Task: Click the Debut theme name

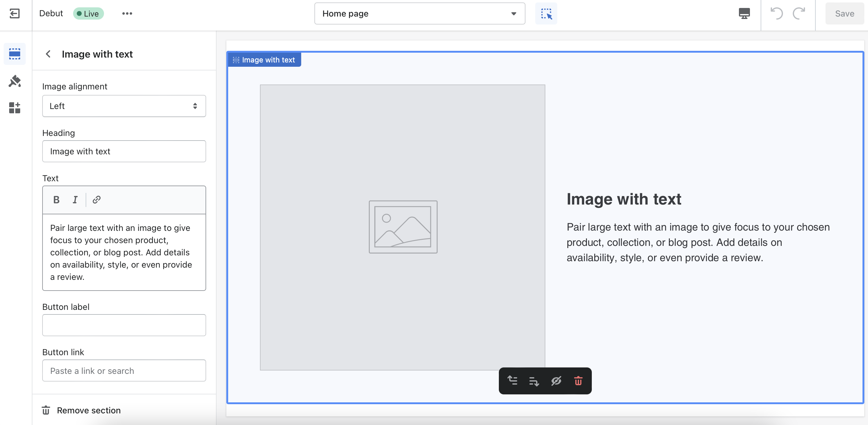Action: point(51,13)
